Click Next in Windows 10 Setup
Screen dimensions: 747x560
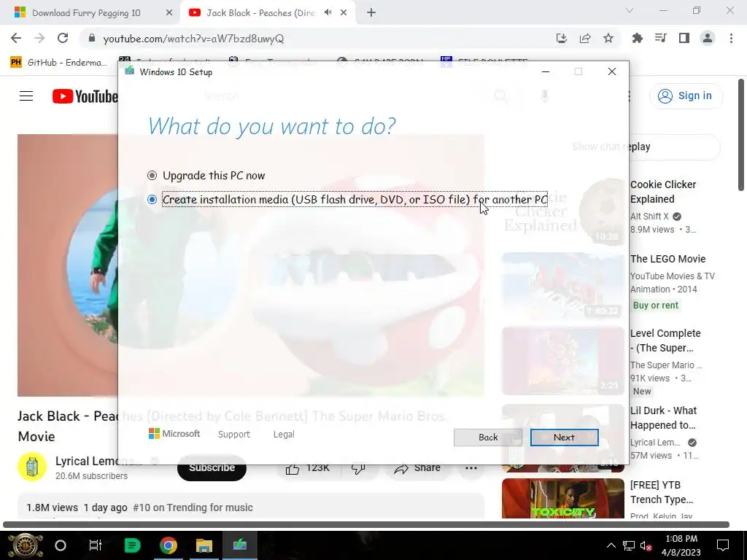(x=564, y=437)
